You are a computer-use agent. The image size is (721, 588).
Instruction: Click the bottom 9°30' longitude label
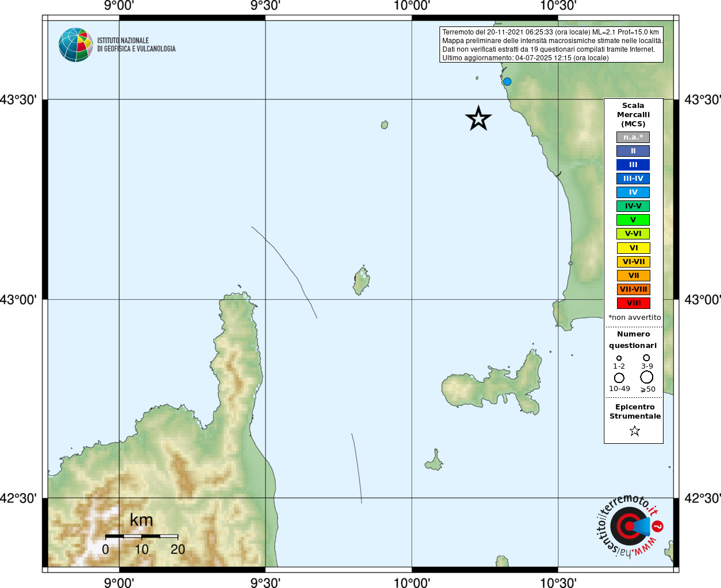click(x=265, y=582)
